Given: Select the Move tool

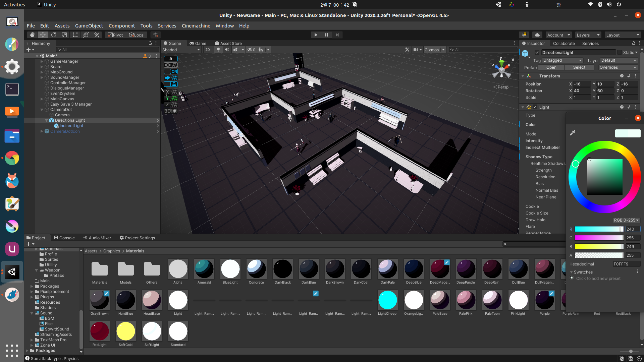Looking at the screenshot, I should tap(43, 35).
